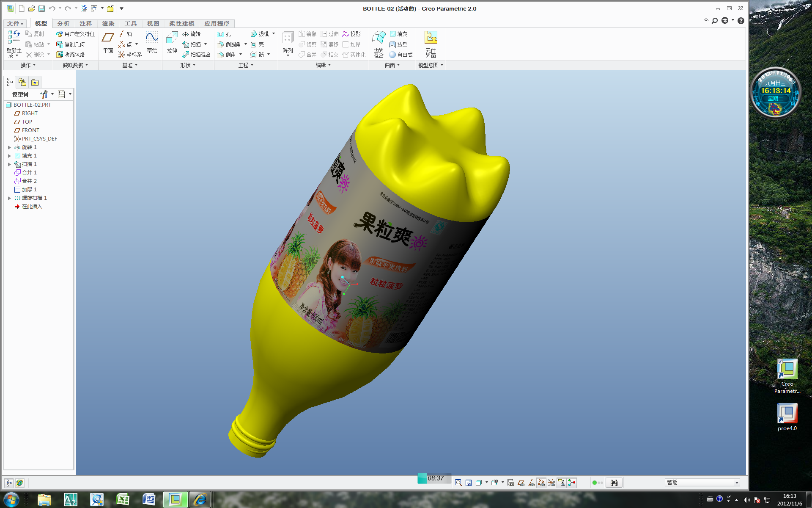Switch to the 注释 ribbon tab
This screenshot has width=812, height=508.
click(86, 23)
